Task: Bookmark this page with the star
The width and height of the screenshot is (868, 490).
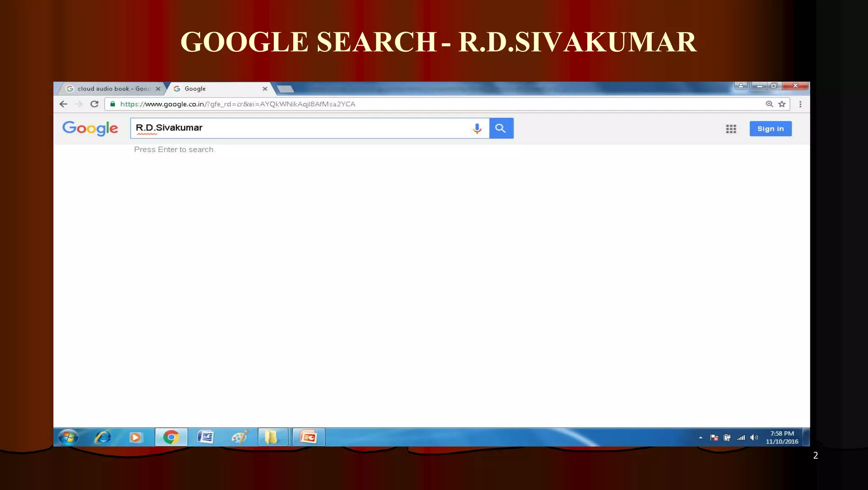Action: [x=782, y=104]
